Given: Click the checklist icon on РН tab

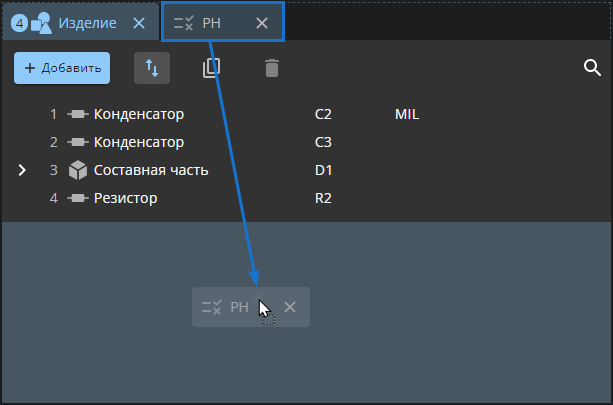Looking at the screenshot, I should point(183,23).
